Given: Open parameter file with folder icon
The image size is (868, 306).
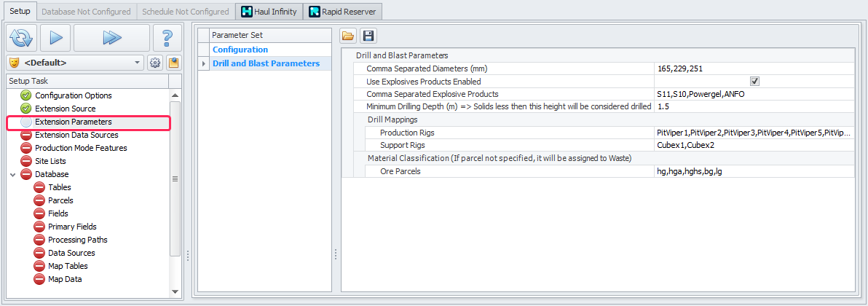Looking at the screenshot, I should (x=348, y=36).
